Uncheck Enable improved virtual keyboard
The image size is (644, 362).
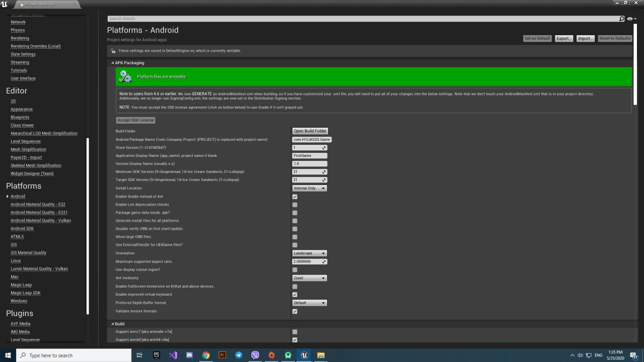click(x=295, y=295)
